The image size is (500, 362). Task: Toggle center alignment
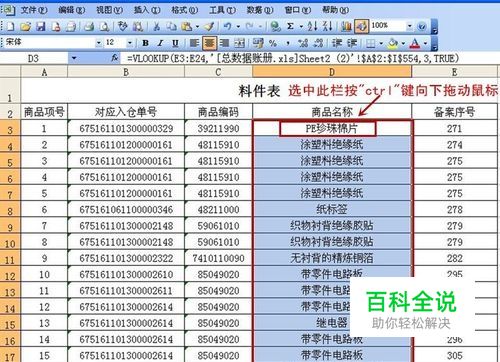209,43
